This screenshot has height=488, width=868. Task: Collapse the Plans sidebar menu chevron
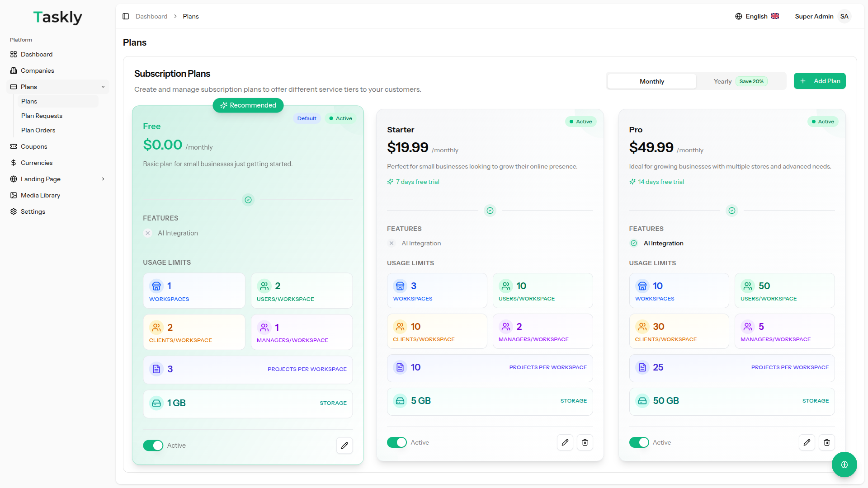point(103,87)
